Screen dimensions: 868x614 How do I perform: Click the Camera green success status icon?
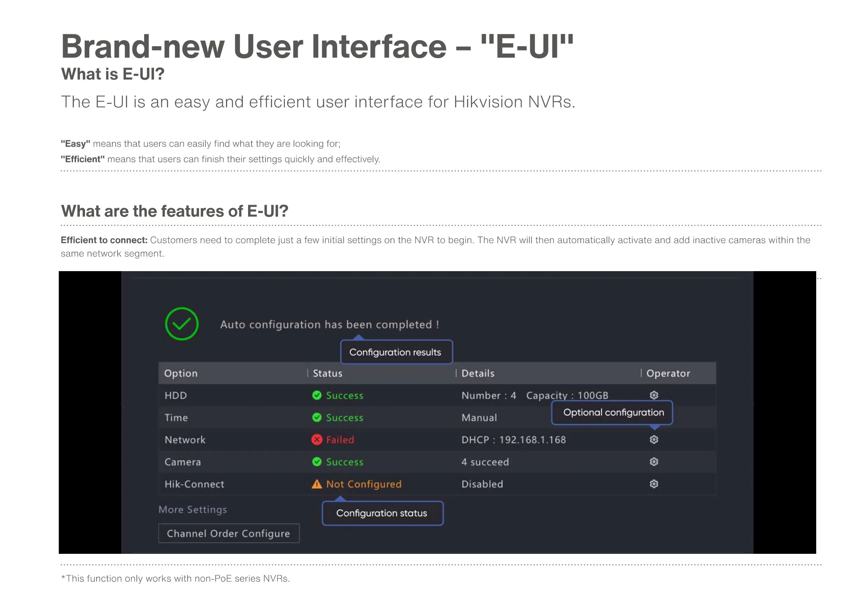(317, 461)
